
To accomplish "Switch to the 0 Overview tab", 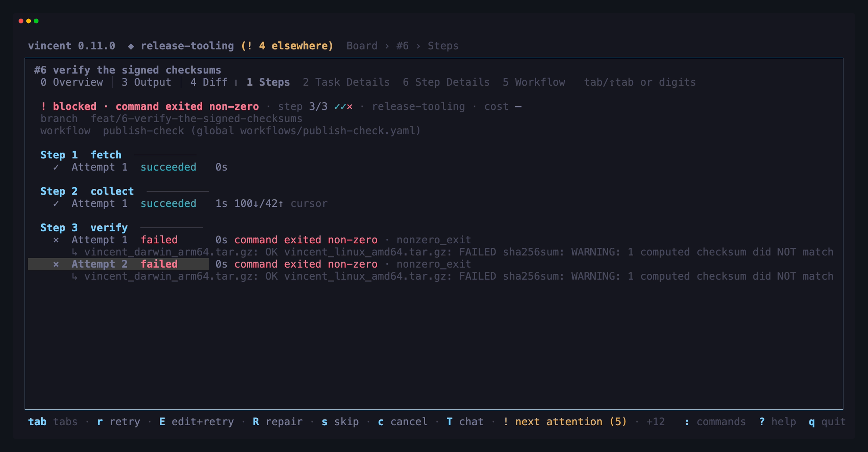I will click(x=72, y=82).
